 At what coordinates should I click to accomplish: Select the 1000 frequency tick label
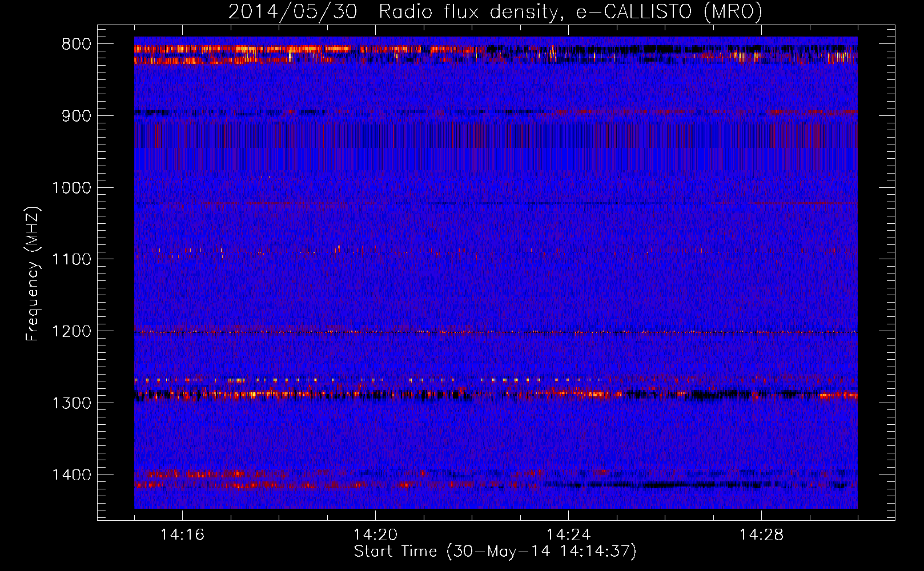point(71,188)
